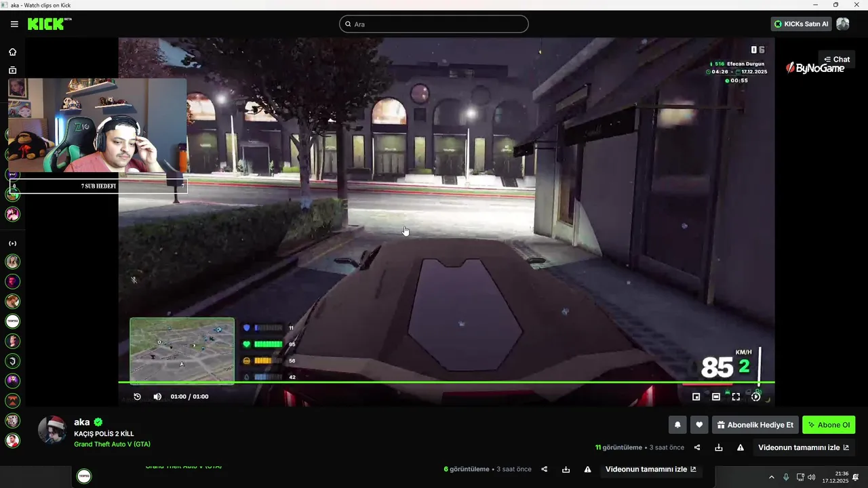Toggle theater mode in the video player
Image resolution: width=868 pixels, height=488 pixels.
click(715, 396)
